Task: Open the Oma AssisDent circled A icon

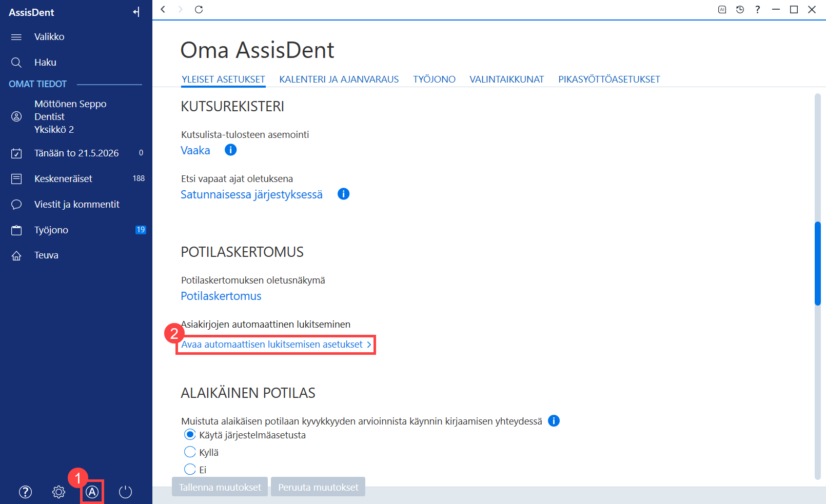Action: click(x=92, y=492)
